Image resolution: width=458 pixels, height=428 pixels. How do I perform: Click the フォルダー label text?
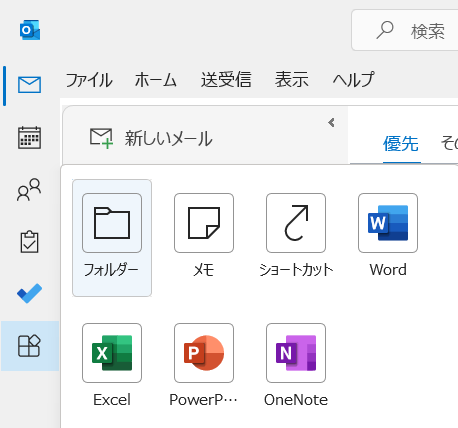[x=111, y=270]
